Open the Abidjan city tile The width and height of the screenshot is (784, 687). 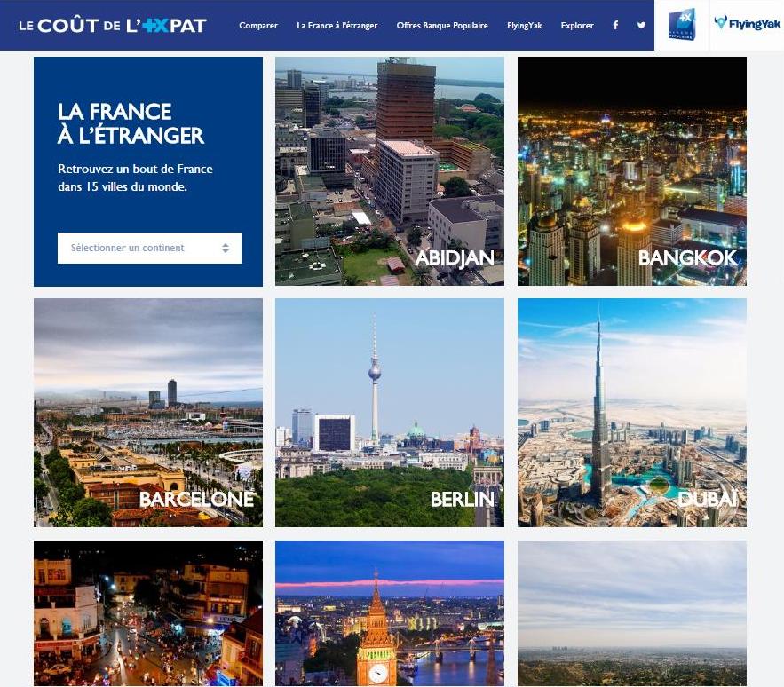390,171
